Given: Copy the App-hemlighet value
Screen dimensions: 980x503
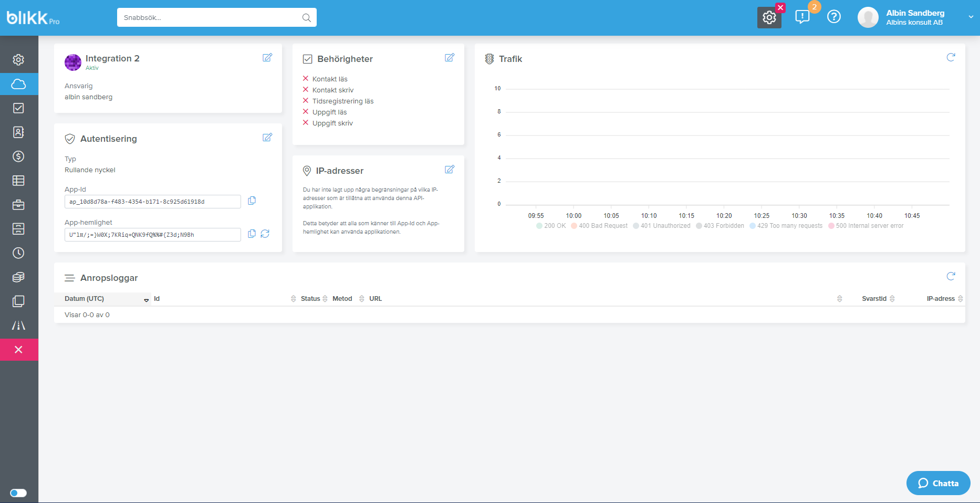Looking at the screenshot, I should (x=252, y=234).
